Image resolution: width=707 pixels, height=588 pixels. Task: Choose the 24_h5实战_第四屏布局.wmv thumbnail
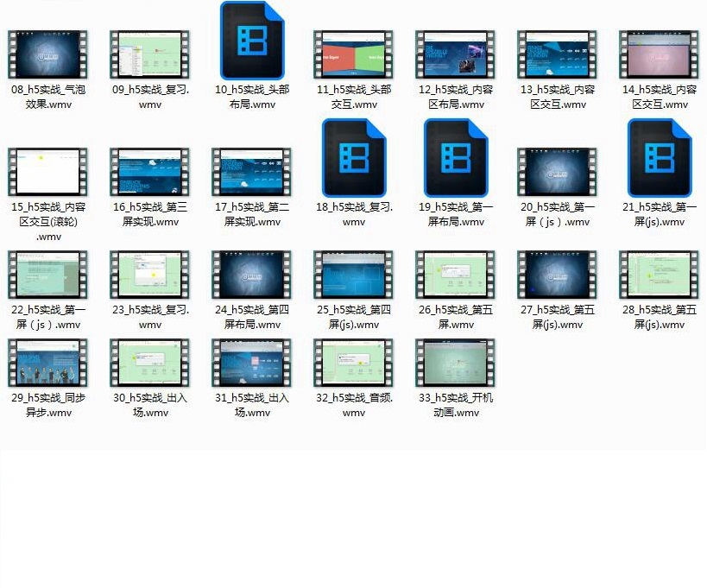pos(251,275)
